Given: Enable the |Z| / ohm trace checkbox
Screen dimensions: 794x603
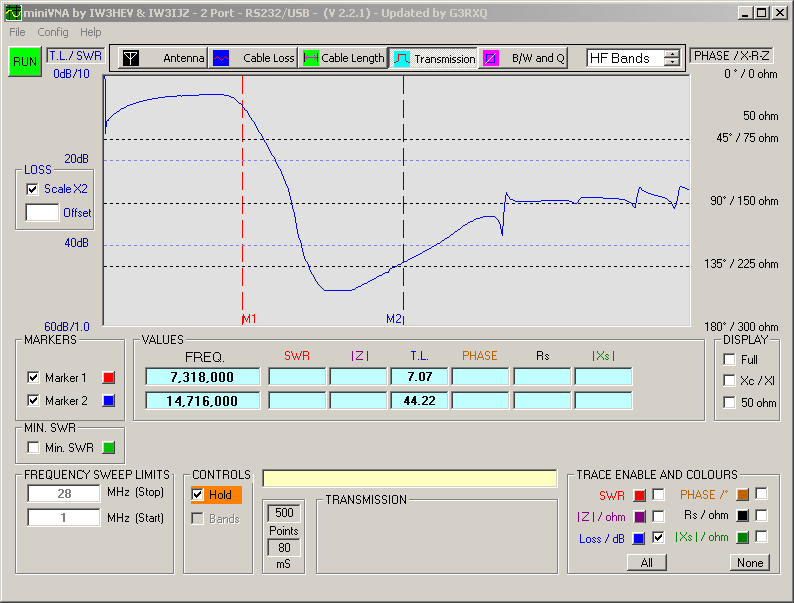Looking at the screenshot, I should pyautogui.click(x=658, y=516).
